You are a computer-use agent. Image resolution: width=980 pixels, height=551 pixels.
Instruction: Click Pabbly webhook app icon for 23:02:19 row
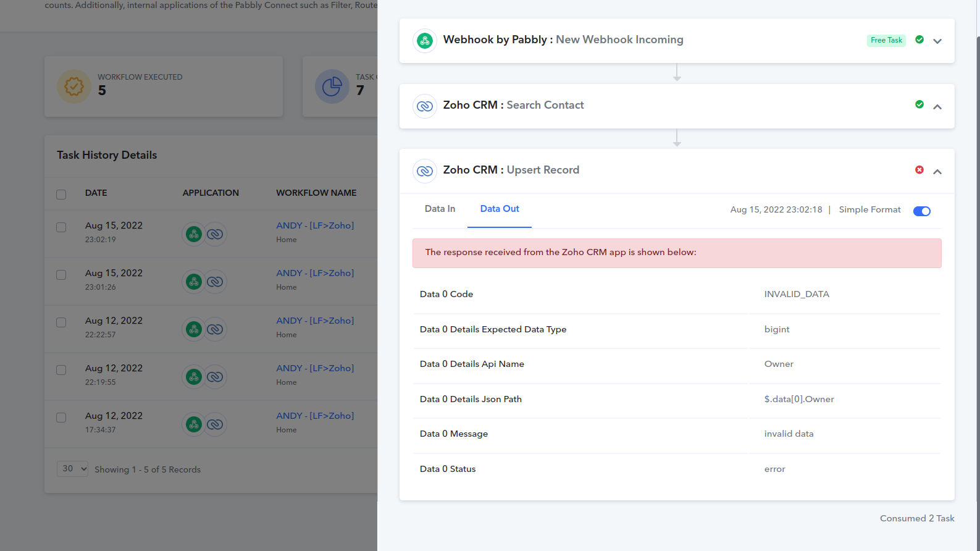click(x=194, y=234)
